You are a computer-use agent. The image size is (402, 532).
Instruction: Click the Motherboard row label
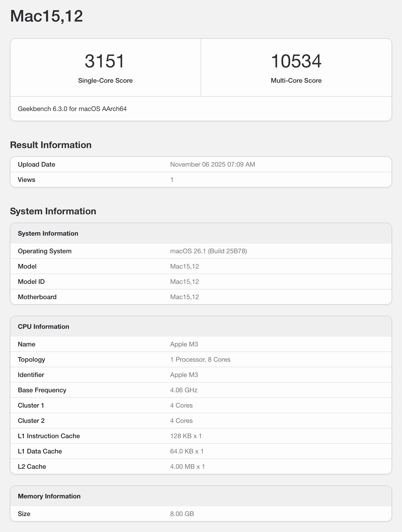[37, 297]
